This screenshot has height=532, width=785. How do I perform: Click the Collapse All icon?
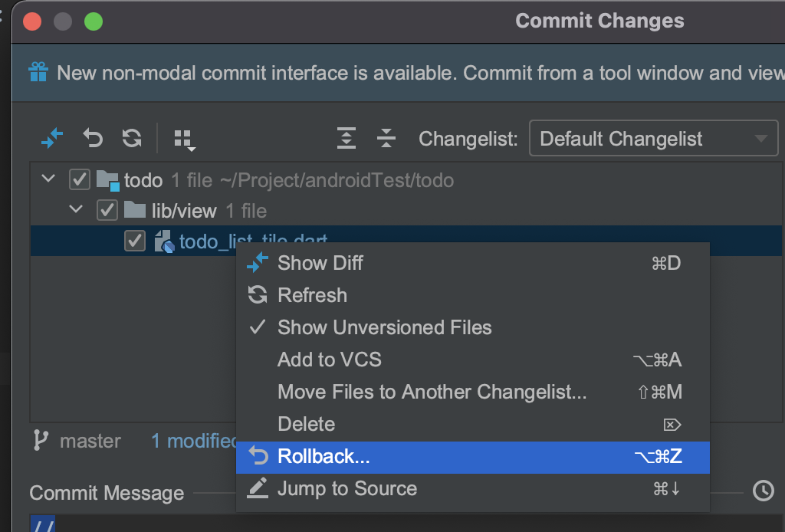click(386, 139)
